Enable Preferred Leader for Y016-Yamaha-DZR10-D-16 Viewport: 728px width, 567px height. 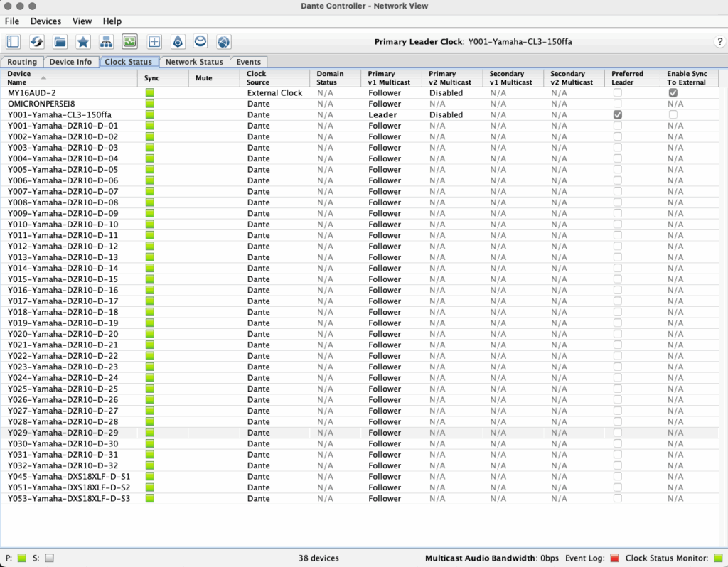618,290
